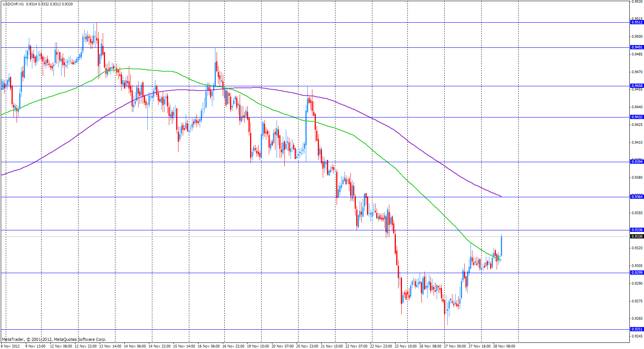
Task: Click the 0.9432 price level label
Action: 637,117
